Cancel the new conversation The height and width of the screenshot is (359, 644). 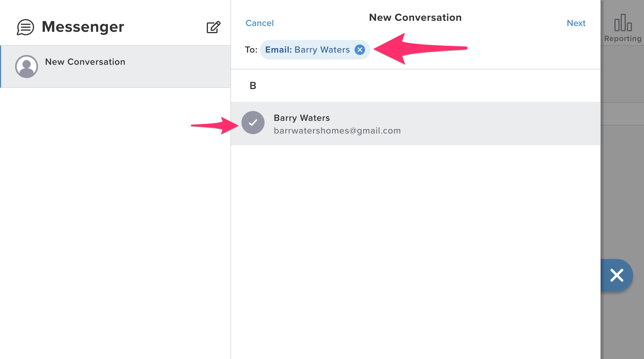(259, 23)
